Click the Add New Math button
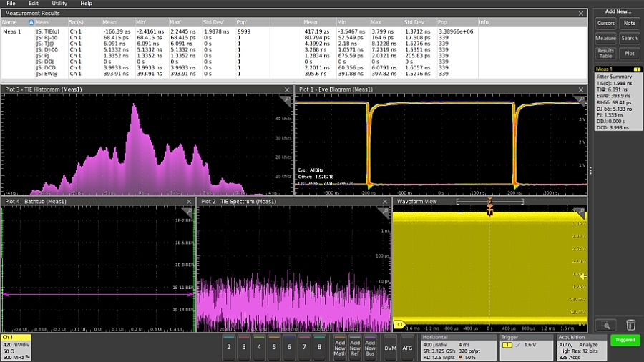This screenshot has height=362, width=644. click(x=339, y=347)
